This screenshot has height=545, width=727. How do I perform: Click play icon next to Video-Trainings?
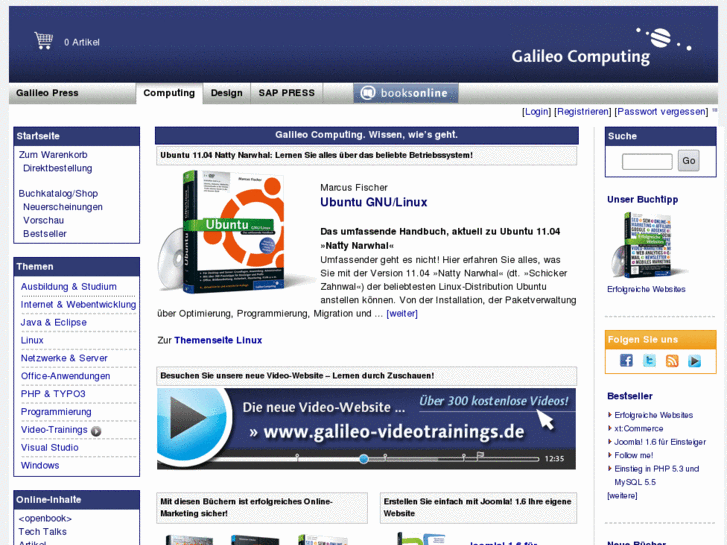96,431
